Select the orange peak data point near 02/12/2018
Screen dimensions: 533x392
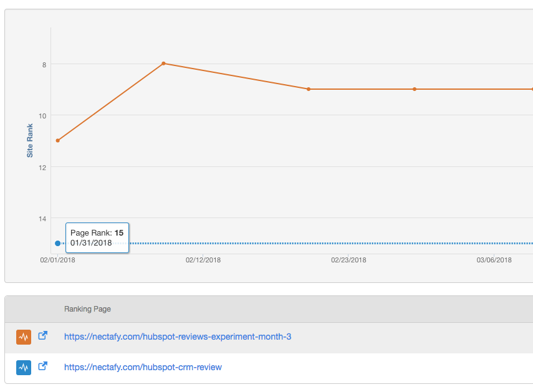click(x=163, y=63)
